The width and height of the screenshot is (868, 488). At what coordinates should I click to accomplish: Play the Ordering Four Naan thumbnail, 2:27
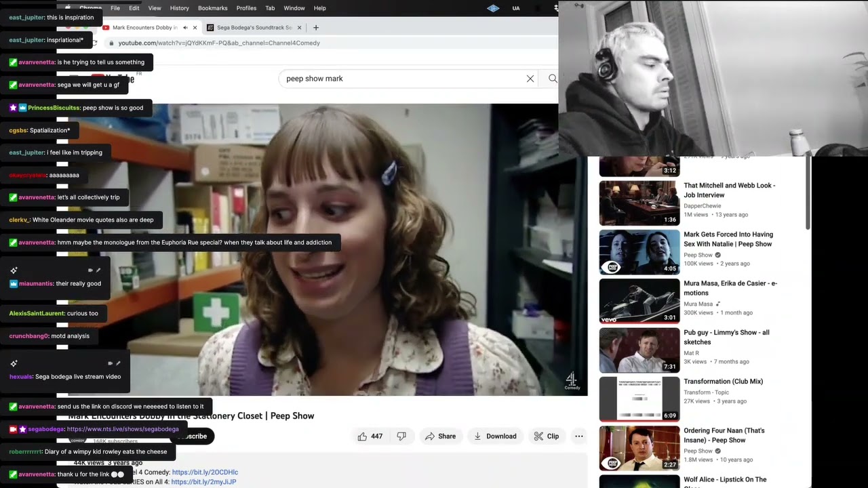click(x=639, y=448)
